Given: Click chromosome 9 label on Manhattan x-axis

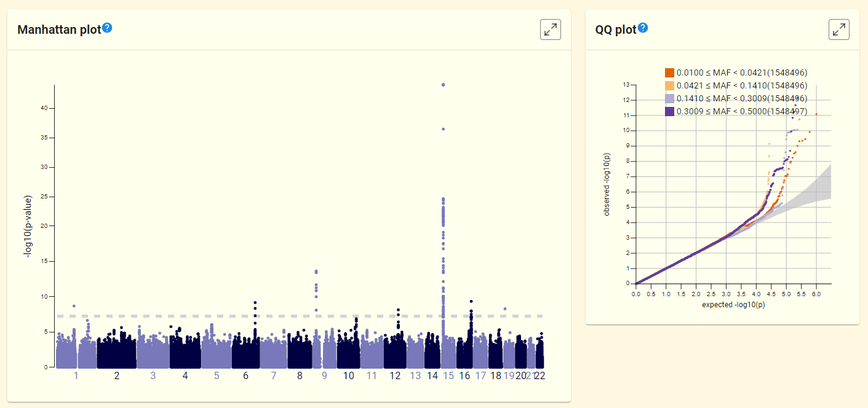Looking at the screenshot, I should pos(324,375).
